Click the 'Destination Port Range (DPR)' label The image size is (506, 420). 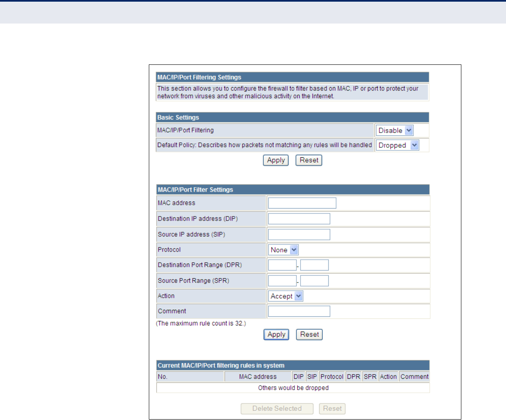click(200, 265)
